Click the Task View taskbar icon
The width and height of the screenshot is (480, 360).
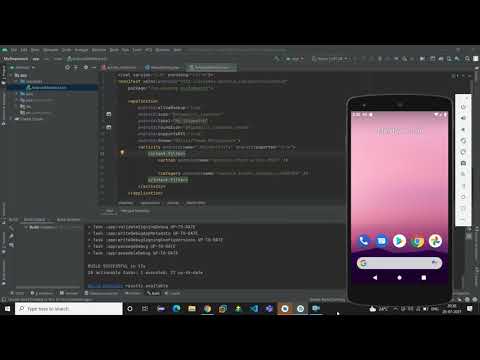coord(145,309)
